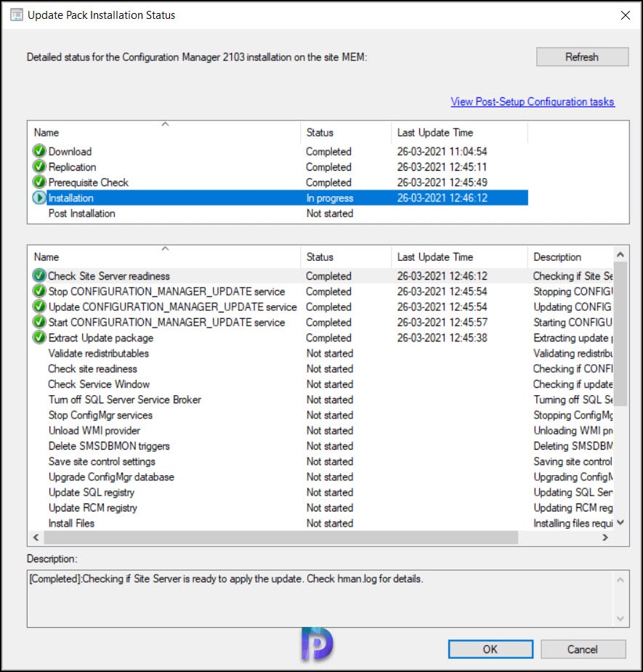
Task: Click the 26-03-2021 12:45:38 timestamp
Action: pyautogui.click(x=442, y=338)
